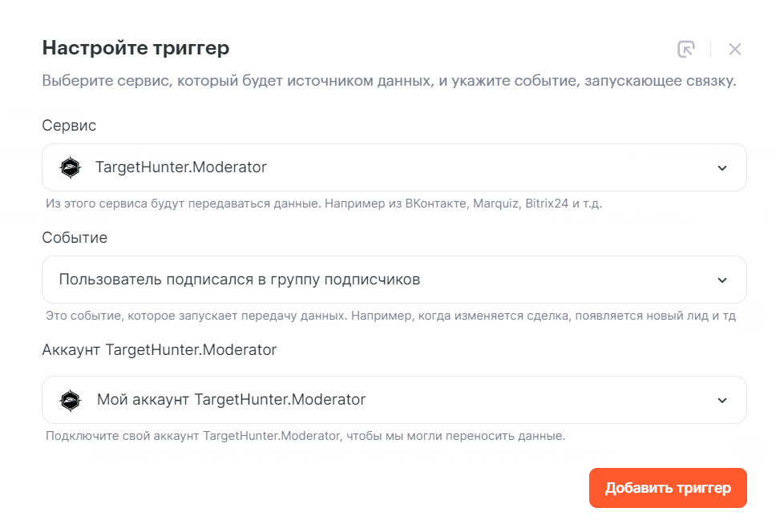This screenshot has width=784, height=532.
Task: Click the hint 'Это событие, которое запускает передачу'
Action: [x=390, y=316]
